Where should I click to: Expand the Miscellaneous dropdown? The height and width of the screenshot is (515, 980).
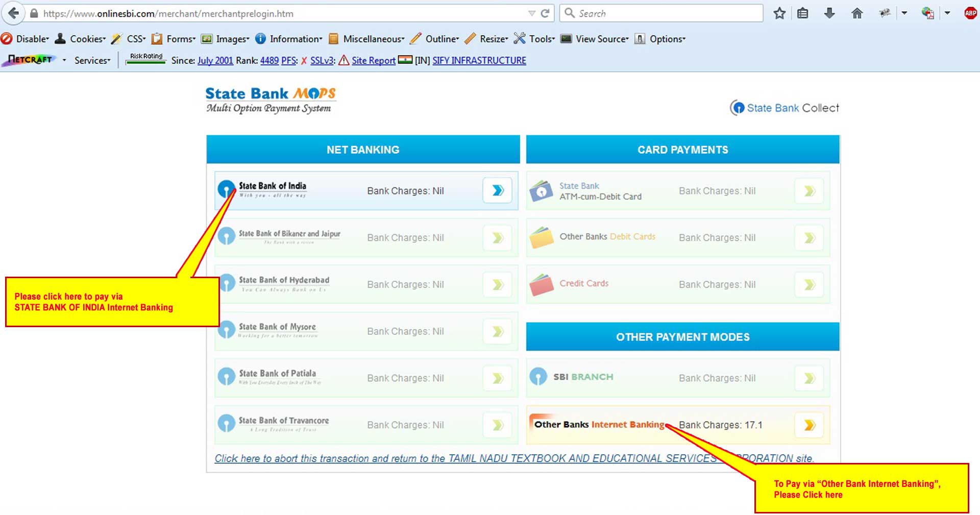(366, 39)
